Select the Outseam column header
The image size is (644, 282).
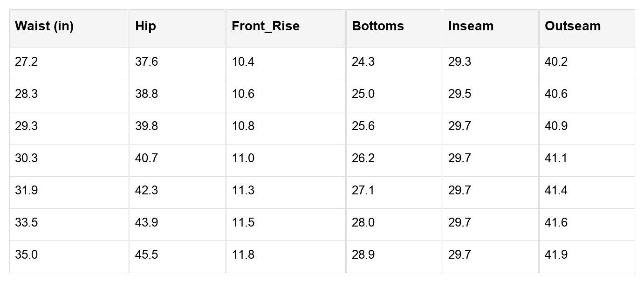[573, 26]
